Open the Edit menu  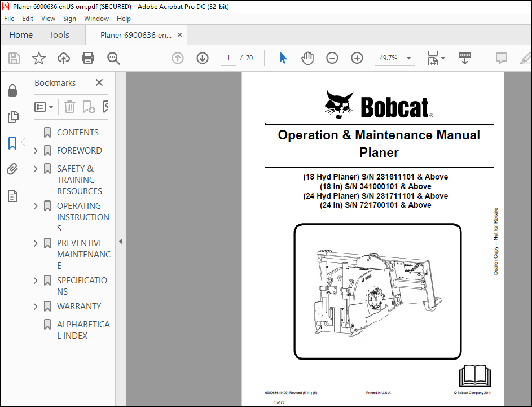click(x=28, y=19)
